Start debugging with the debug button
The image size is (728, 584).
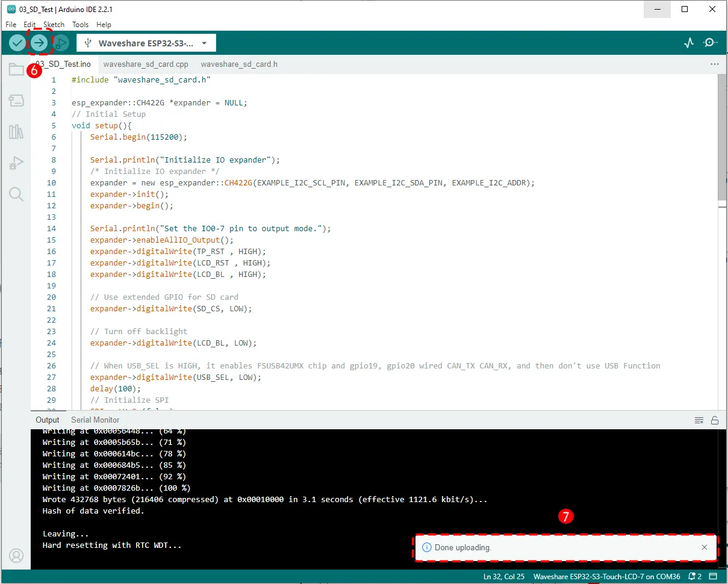[61, 43]
